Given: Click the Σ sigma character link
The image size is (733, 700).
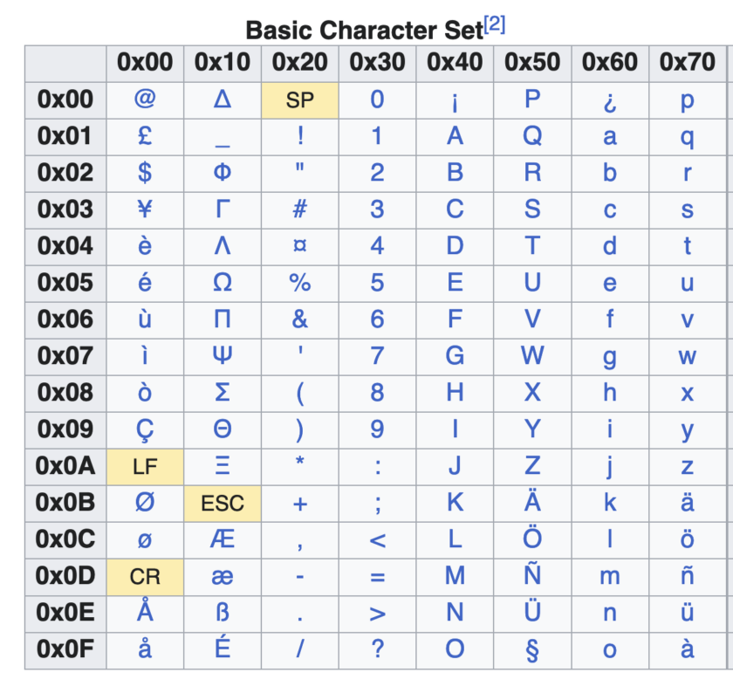Looking at the screenshot, I should (x=223, y=392).
